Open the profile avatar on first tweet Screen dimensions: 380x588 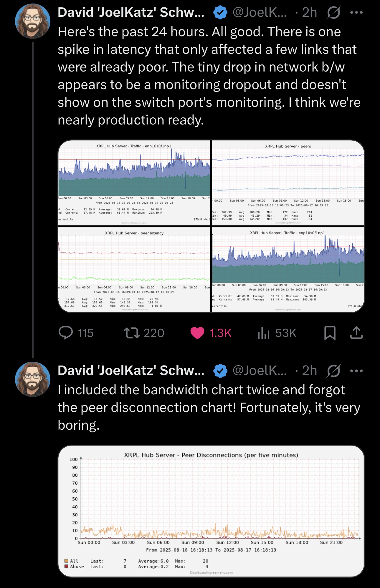33,21
